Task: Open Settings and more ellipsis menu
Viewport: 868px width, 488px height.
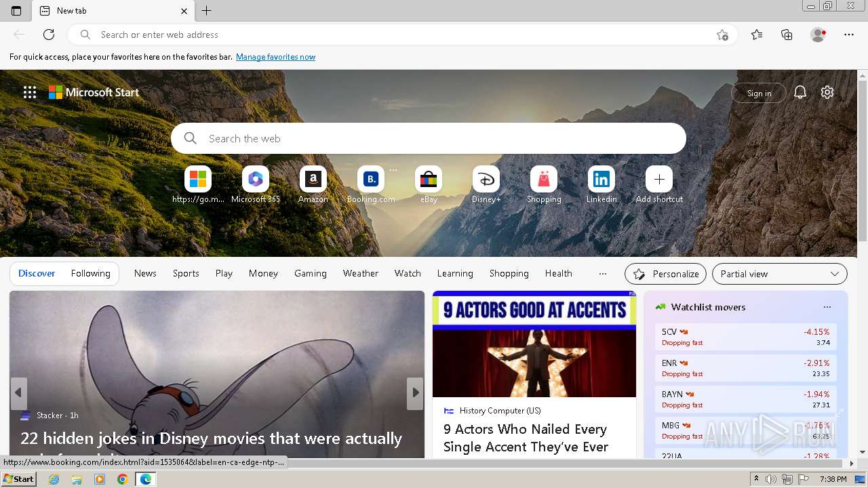Action: (x=849, y=35)
